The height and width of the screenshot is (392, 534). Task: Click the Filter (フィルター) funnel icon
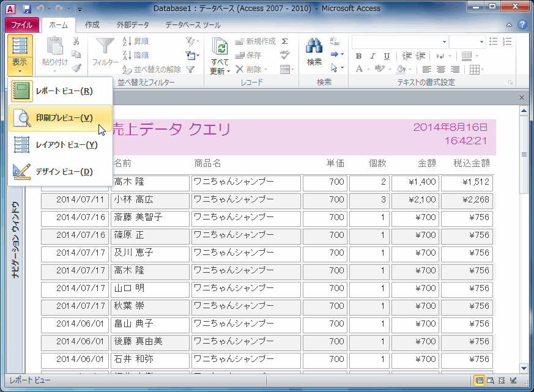pyautogui.click(x=105, y=46)
